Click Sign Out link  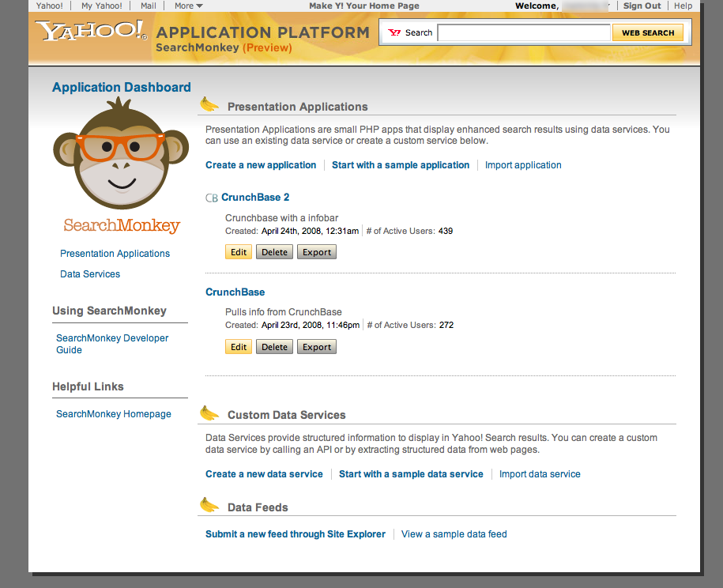[642, 6]
